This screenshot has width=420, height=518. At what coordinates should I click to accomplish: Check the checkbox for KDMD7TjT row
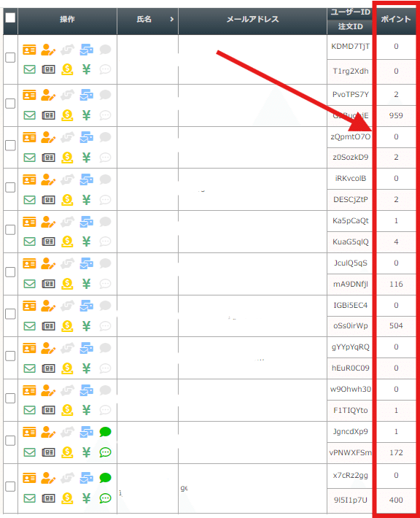point(10,58)
